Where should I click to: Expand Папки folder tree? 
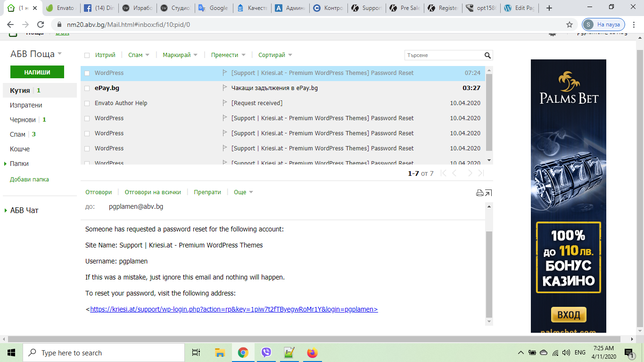(x=5, y=164)
